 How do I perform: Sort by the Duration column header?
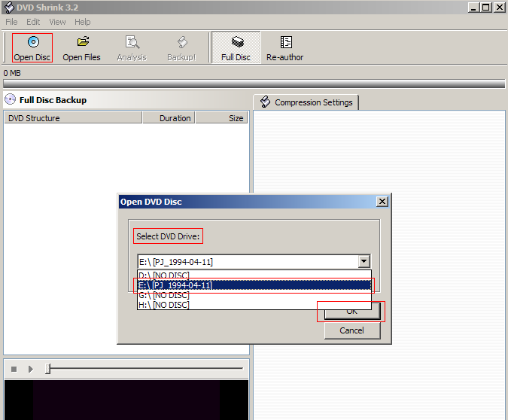click(175, 118)
